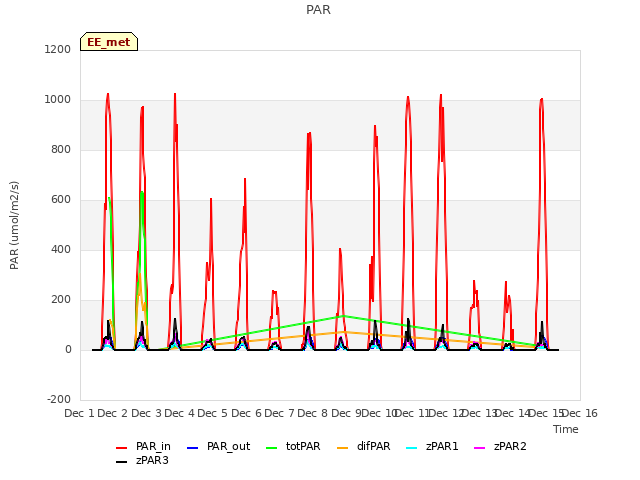Click the 200 y-axis tick label
Screen dimensions: 640x480
tap(61, 300)
